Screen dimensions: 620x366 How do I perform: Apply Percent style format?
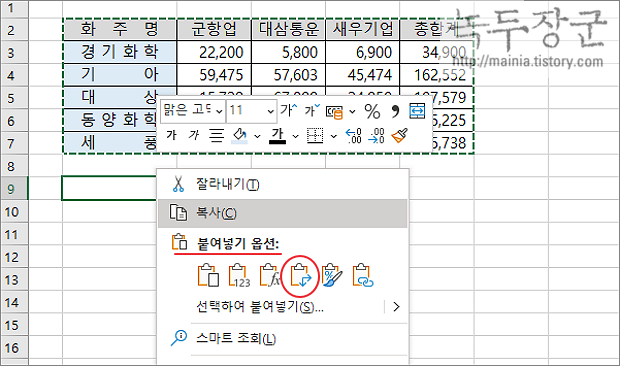pos(372,111)
